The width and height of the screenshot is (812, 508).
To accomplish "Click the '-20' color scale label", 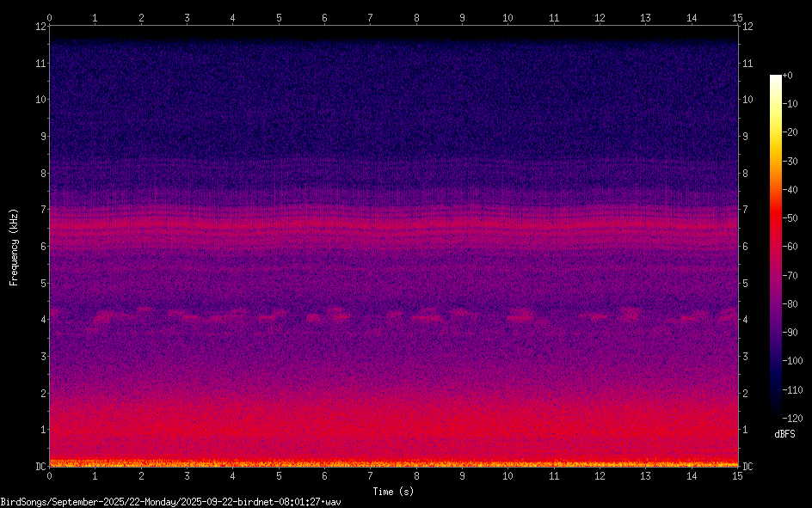I will [790, 132].
